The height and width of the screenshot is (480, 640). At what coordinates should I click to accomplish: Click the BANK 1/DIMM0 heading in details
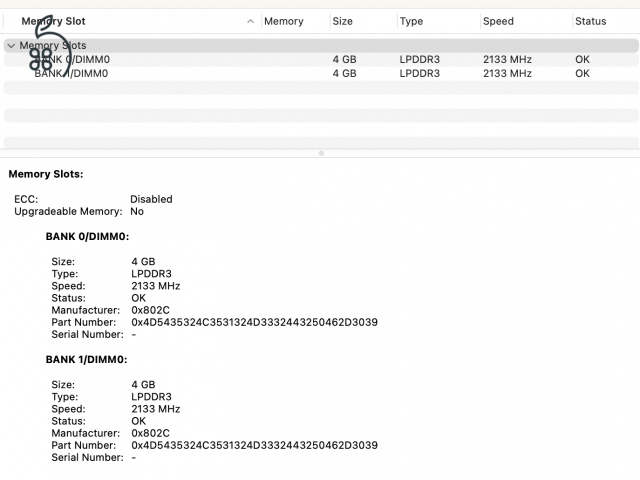[87, 359]
